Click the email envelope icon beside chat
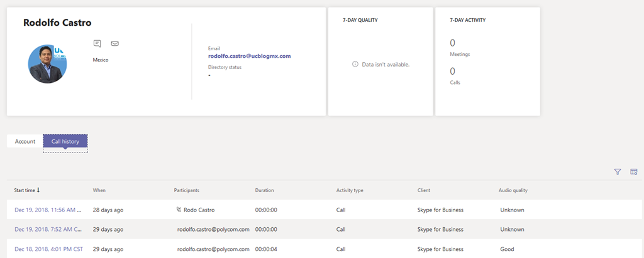Viewport: 644px width, 258px height. click(x=114, y=43)
